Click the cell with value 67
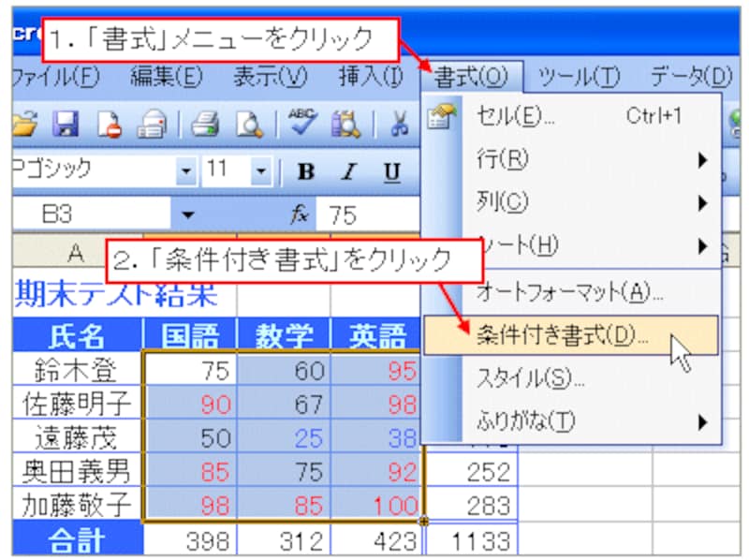 [284, 405]
